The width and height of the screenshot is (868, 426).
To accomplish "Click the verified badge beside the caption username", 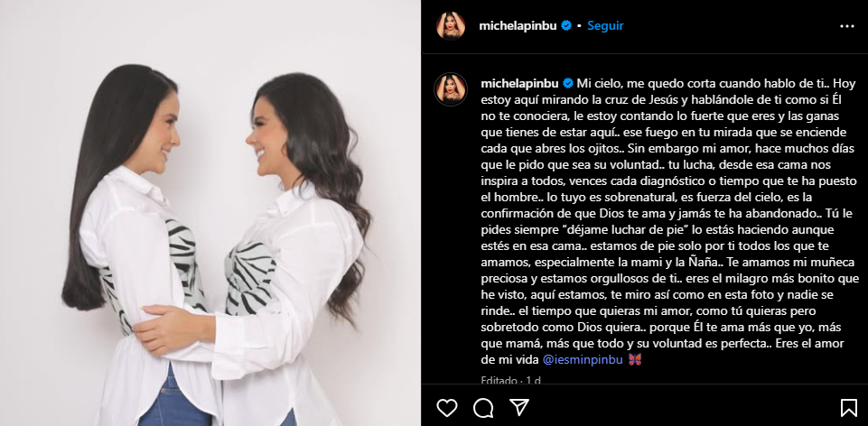I will [x=567, y=84].
